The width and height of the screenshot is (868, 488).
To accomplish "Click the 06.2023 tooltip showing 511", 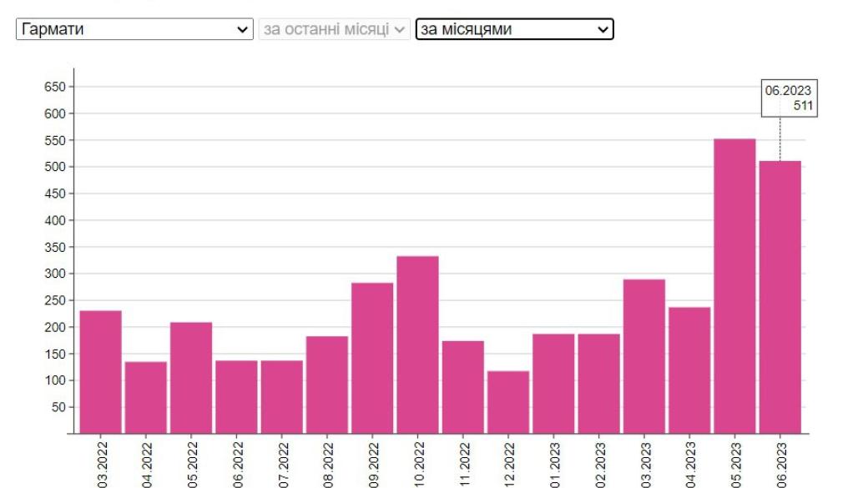I will click(789, 98).
